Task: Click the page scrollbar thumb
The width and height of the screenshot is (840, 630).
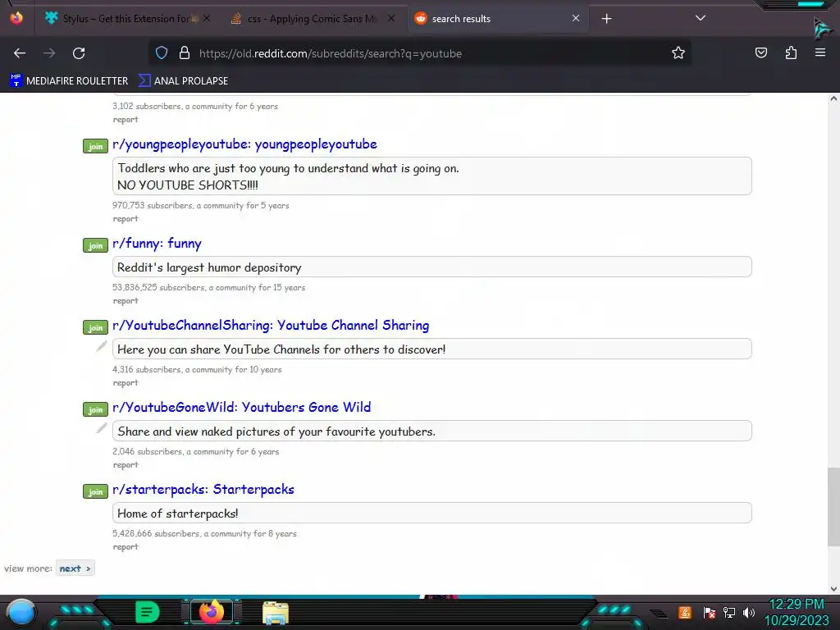Action: pos(833,507)
